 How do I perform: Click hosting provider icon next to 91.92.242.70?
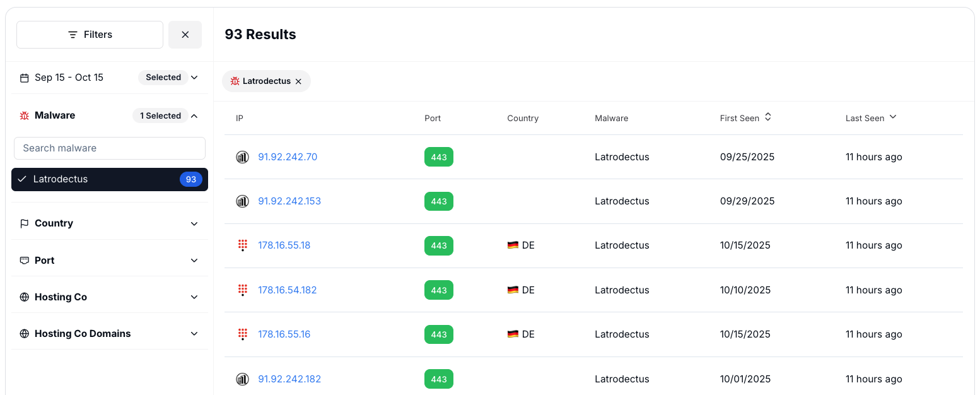pos(242,157)
